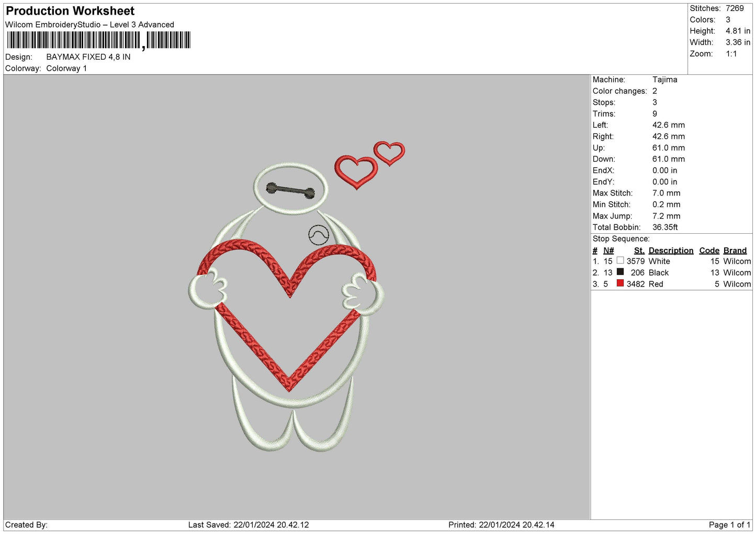Click the Black thread color swatch
This screenshot has width=756, height=534.
(620, 272)
